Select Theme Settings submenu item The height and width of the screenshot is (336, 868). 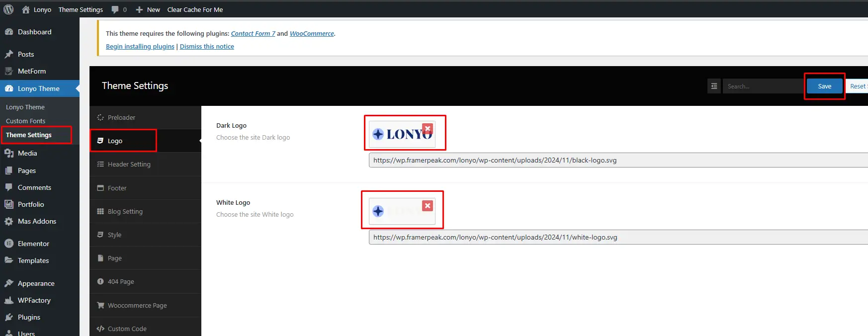tap(29, 135)
